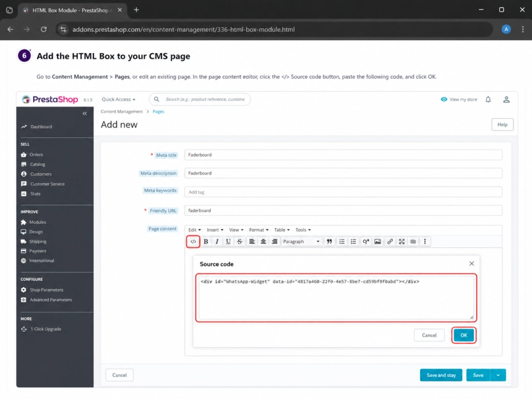The height and width of the screenshot is (399, 532).
Task: Open the Insert menu of the editor
Action: [215, 230]
